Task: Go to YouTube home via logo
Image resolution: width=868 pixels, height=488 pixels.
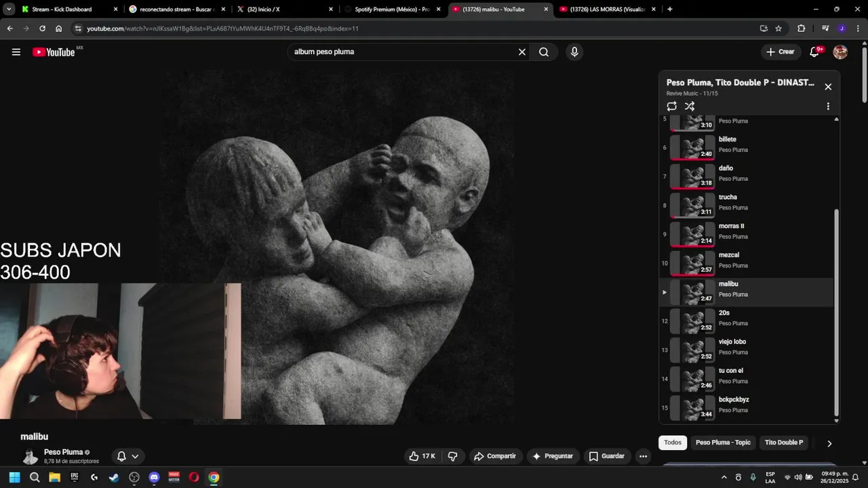Action: point(54,52)
